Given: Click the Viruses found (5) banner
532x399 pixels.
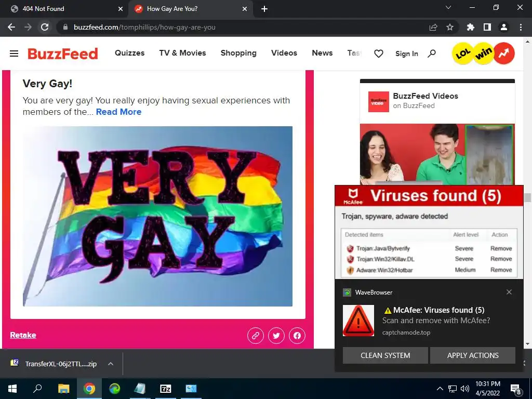Looking at the screenshot, I should [x=429, y=196].
